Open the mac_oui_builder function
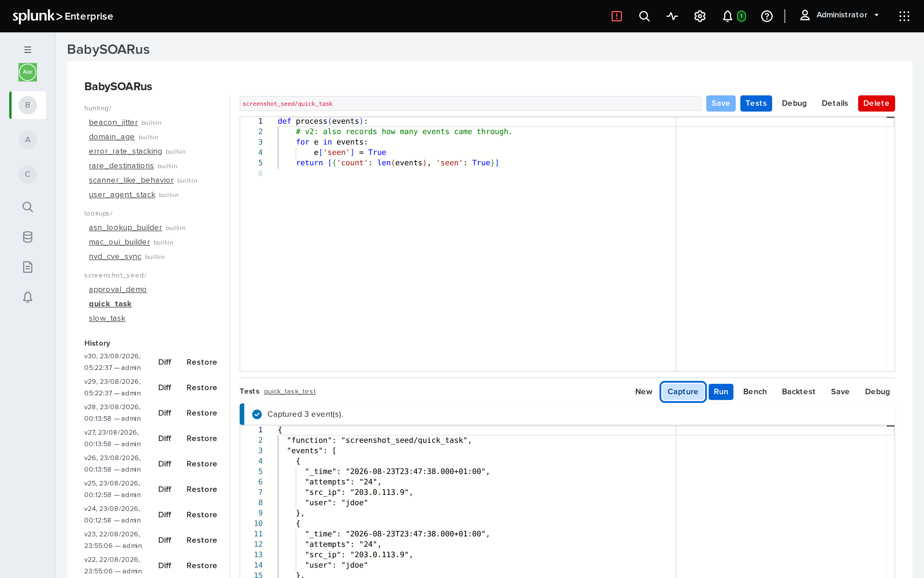This screenshot has width=924, height=578. [x=120, y=242]
